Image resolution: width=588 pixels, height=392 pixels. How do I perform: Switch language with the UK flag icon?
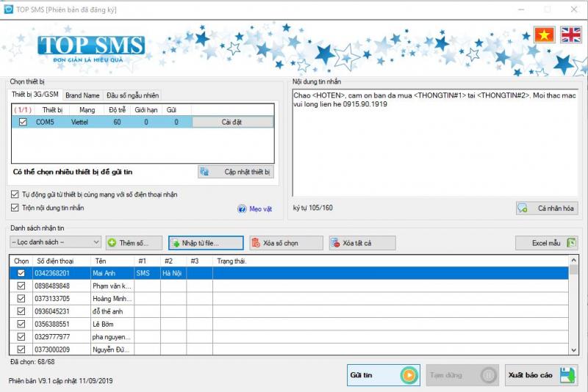[570, 35]
